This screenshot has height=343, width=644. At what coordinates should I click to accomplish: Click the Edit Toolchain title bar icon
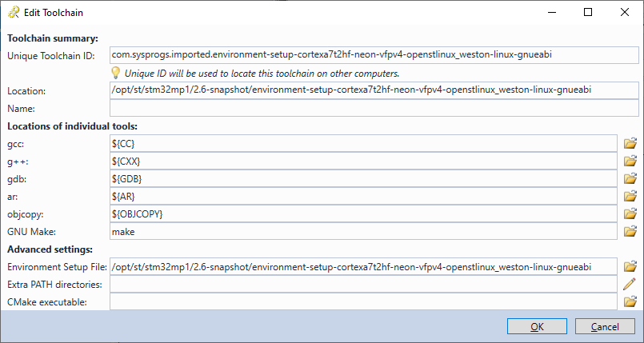[x=14, y=13]
